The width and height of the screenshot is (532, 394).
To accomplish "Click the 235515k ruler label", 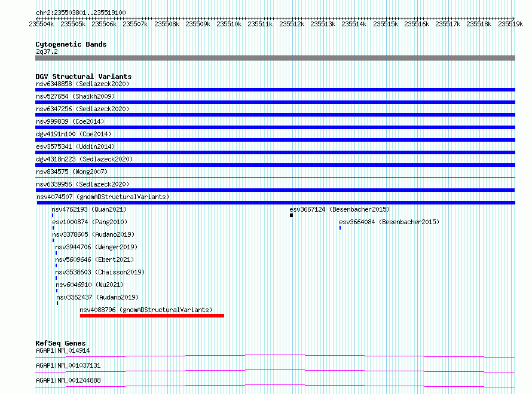I will pos(386,24).
